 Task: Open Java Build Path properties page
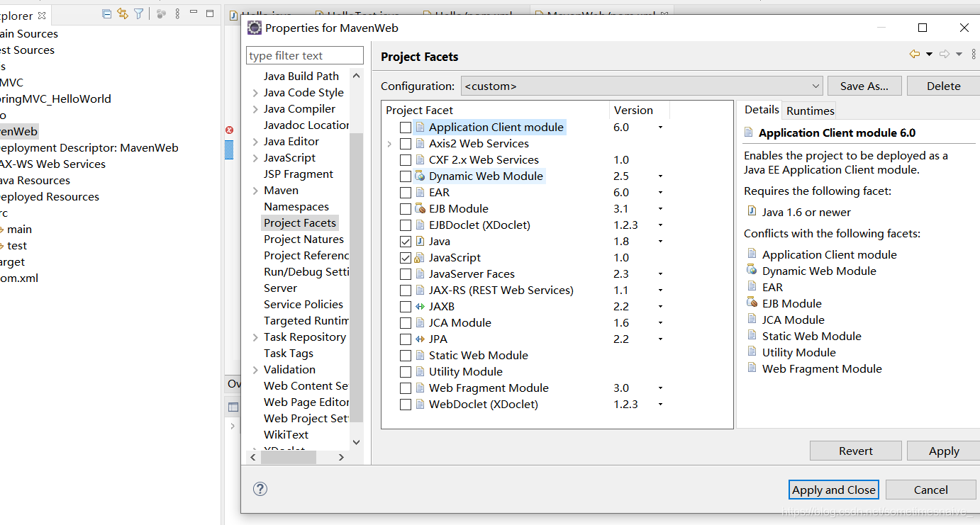pos(301,76)
